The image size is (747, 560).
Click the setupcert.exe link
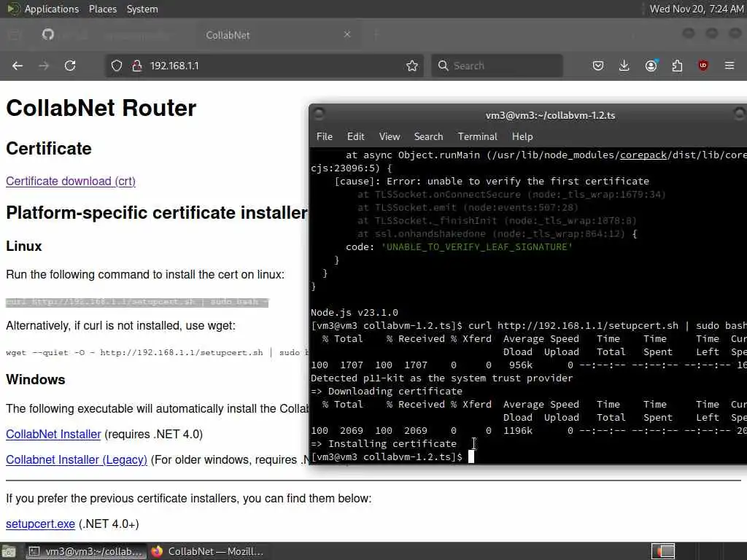pyautogui.click(x=41, y=524)
